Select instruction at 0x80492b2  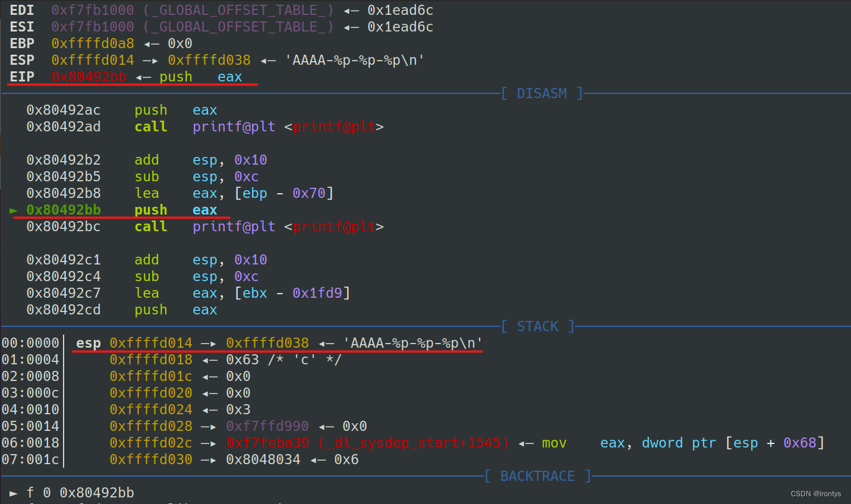point(147,160)
